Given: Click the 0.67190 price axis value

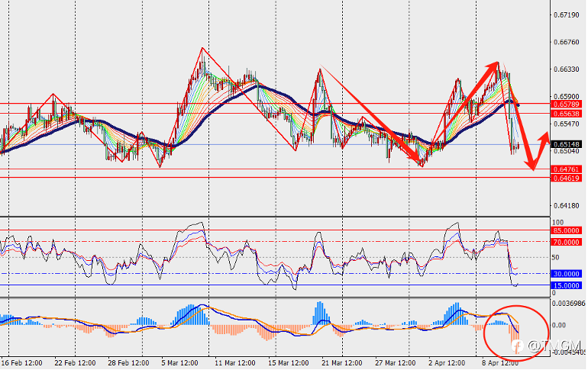Looking at the screenshot, I should pyautogui.click(x=567, y=15).
